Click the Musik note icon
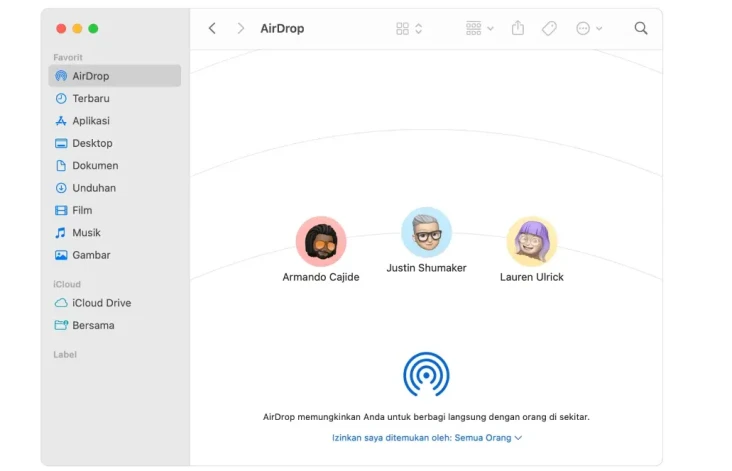 coord(61,232)
